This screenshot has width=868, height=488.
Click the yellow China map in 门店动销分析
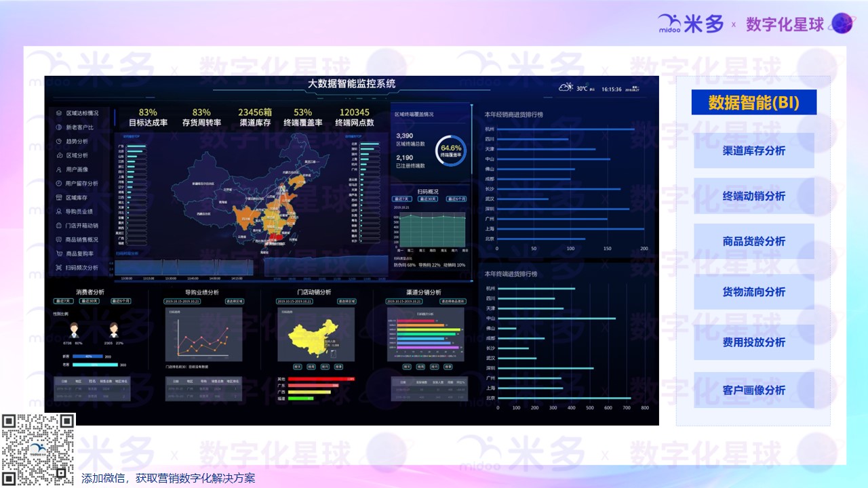[x=313, y=338]
